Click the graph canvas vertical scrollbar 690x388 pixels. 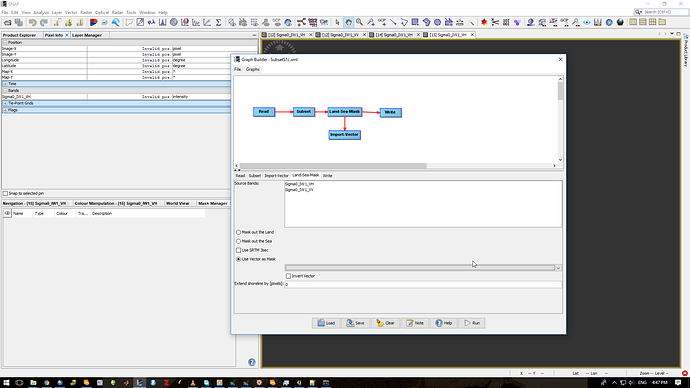tap(560, 92)
